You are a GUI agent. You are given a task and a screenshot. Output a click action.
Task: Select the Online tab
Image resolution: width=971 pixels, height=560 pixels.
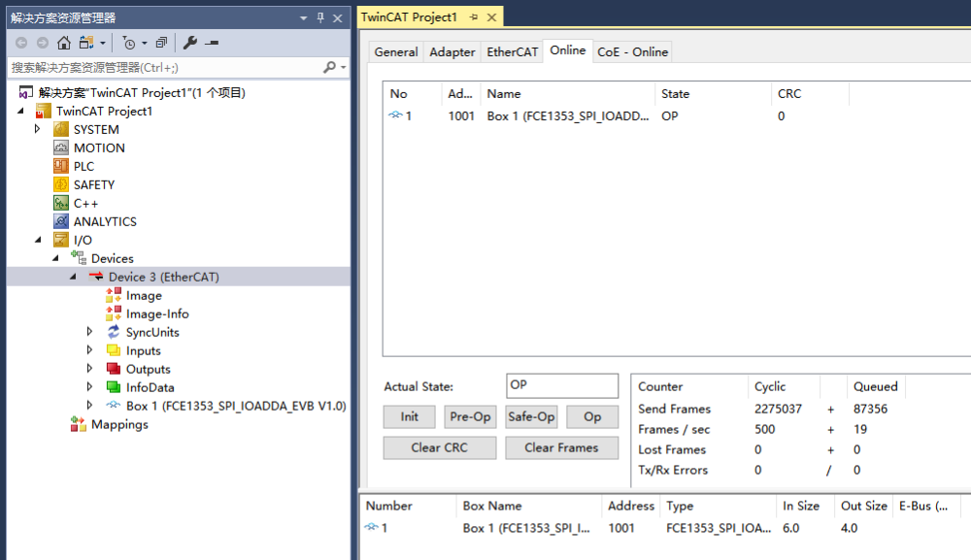(x=568, y=50)
